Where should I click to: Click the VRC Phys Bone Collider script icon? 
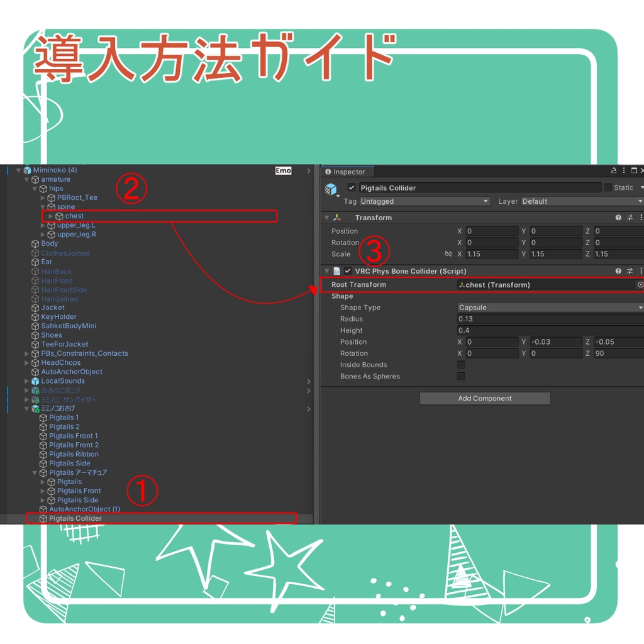pos(336,270)
